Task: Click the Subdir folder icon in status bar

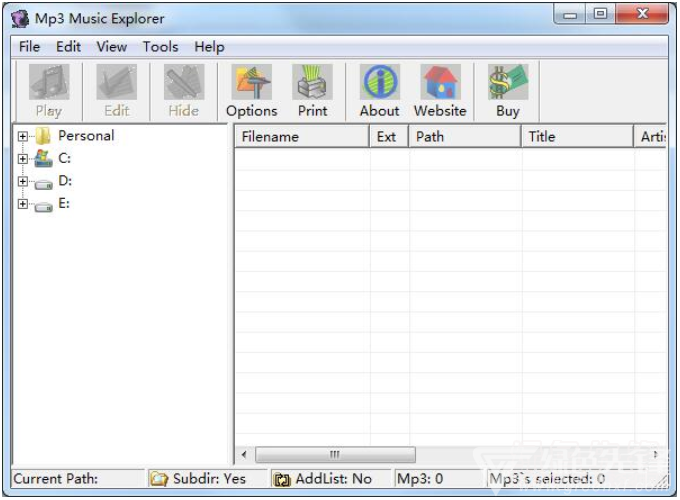Action: point(159,479)
